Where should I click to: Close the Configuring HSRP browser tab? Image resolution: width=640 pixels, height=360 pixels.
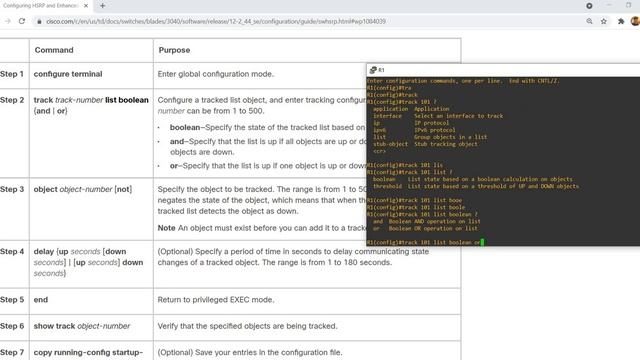pyautogui.click(x=86, y=6)
